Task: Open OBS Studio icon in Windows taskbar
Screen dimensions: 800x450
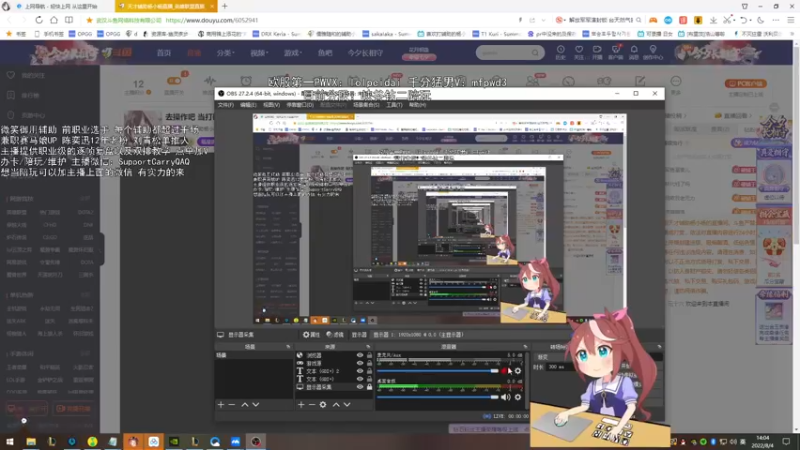Action: [256, 441]
